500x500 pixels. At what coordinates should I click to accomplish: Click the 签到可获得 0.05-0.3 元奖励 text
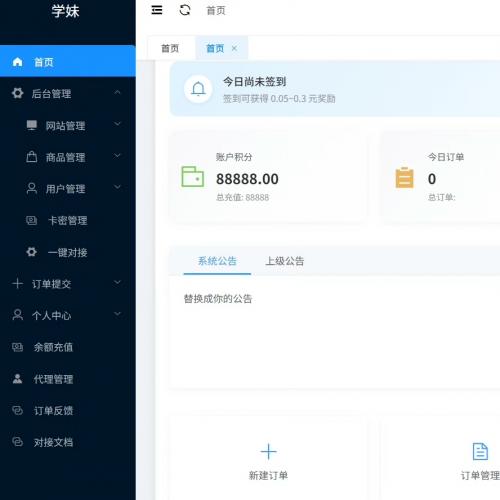coord(279,99)
